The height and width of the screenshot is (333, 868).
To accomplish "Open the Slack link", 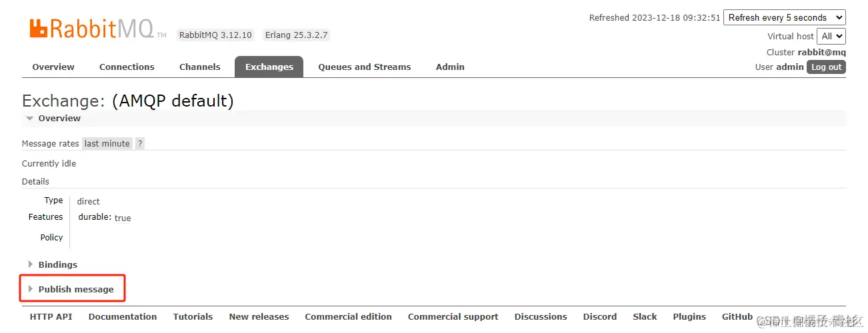I will point(645,317).
